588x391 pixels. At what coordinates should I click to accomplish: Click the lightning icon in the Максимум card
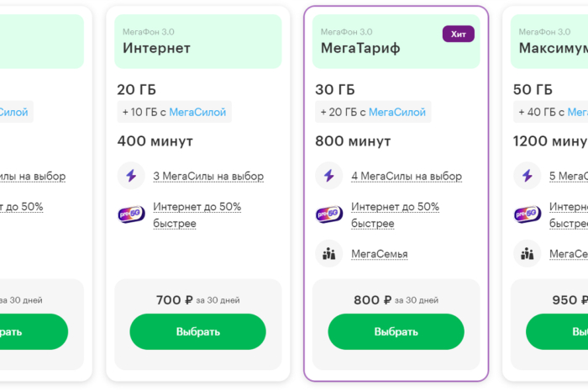(x=527, y=176)
